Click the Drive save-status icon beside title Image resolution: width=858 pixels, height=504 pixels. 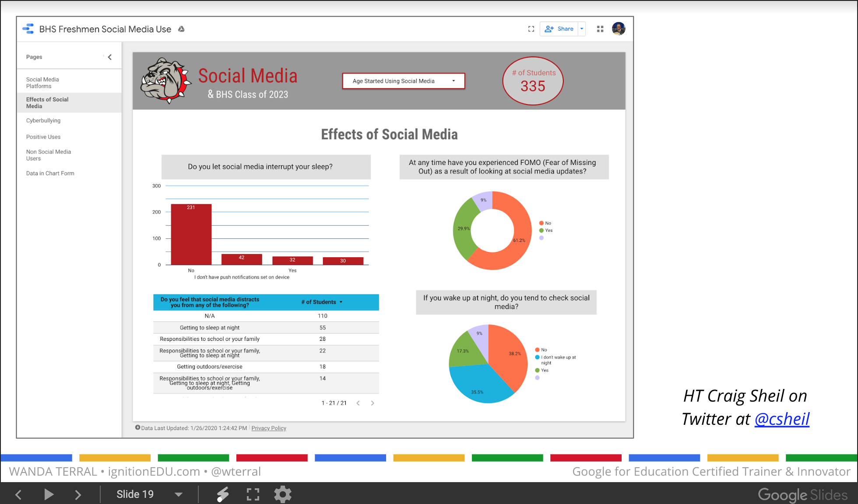(181, 29)
